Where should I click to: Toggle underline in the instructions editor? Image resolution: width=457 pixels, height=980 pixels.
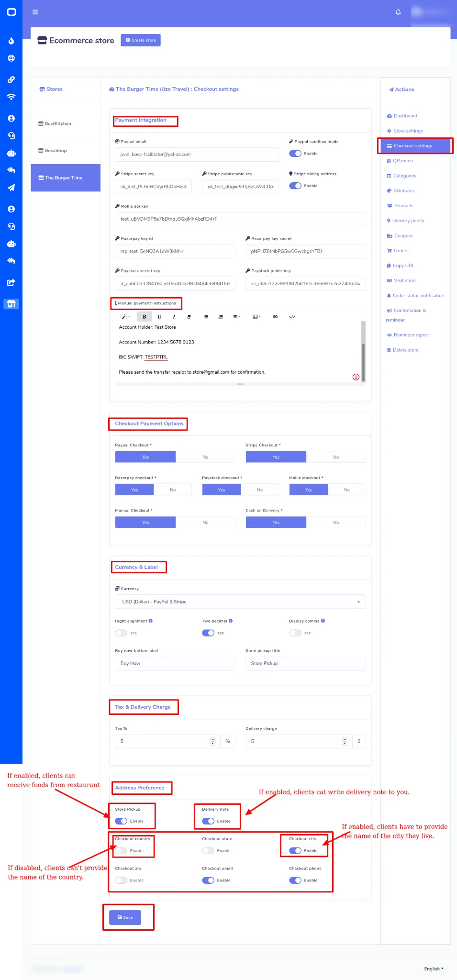(x=159, y=317)
